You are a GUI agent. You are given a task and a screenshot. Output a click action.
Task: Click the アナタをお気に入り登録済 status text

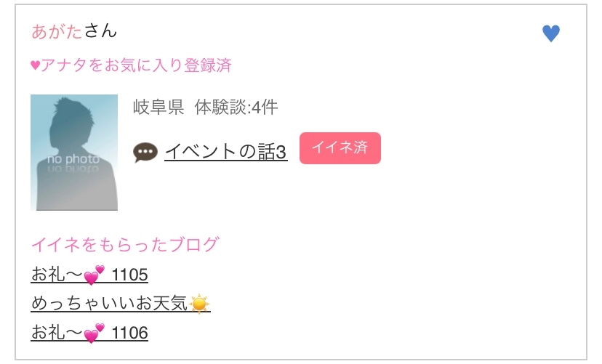click(136, 65)
